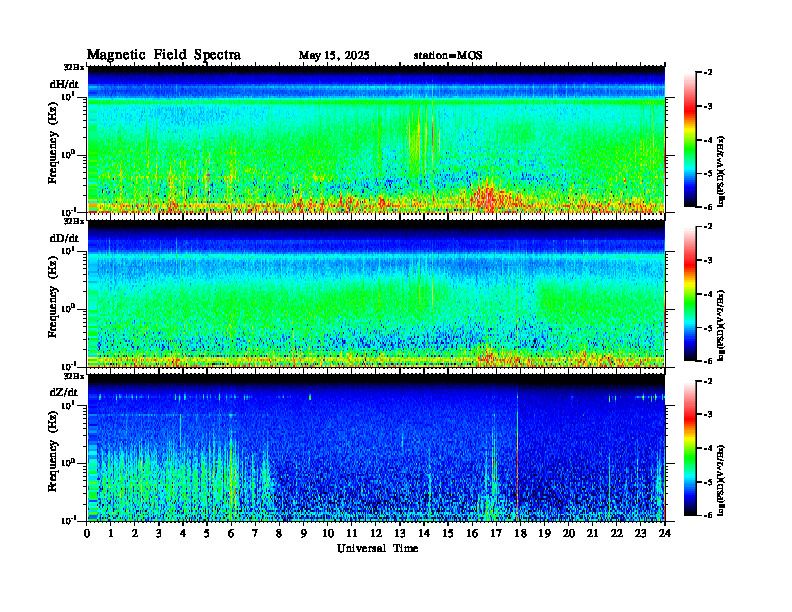The image size is (792, 612).
Task: Click hour 21 on the time axis
Action: [x=592, y=534]
